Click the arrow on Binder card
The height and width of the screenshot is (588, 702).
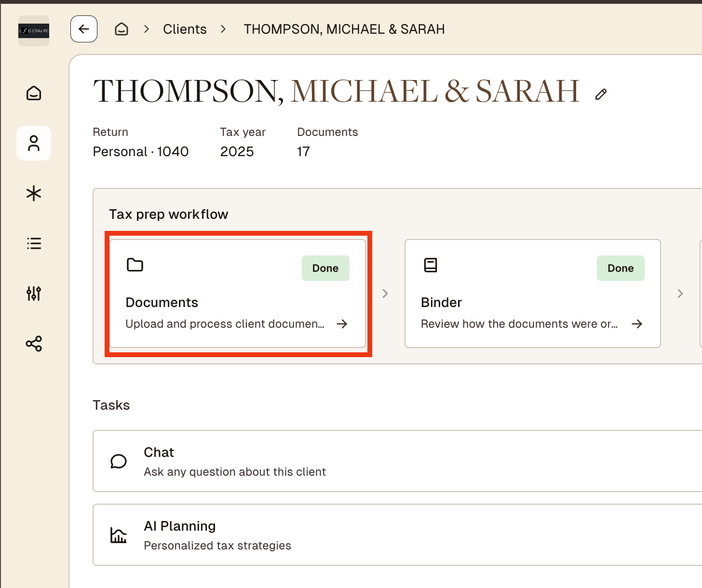(637, 324)
